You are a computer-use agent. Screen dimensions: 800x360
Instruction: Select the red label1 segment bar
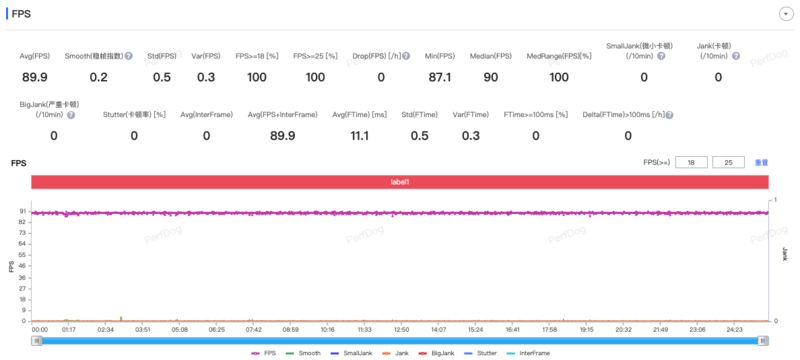tap(399, 182)
